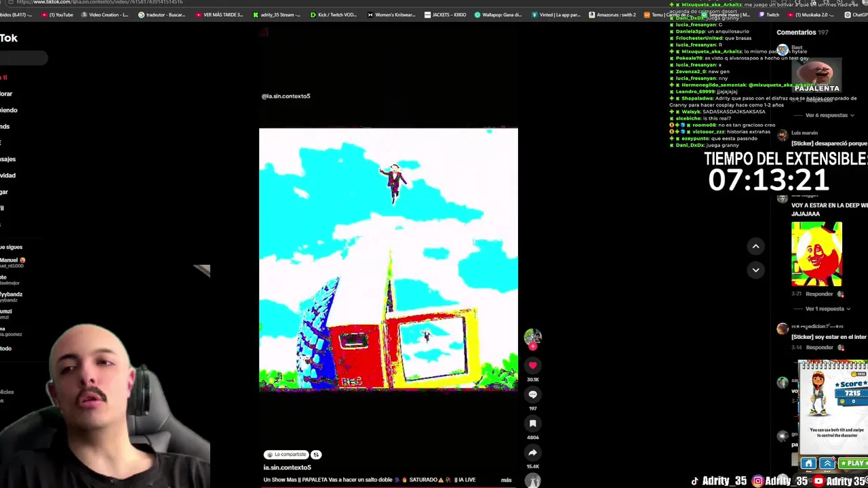Viewport: 868px width, 488px height.
Task: Select Manuel in the following accounts list
Action: tap(12, 262)
